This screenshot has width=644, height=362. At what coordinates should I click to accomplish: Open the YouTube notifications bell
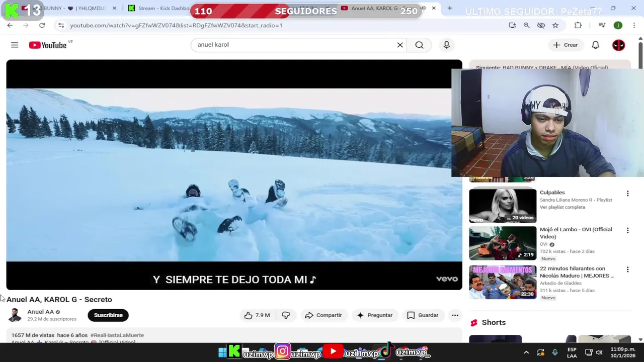(x=595, y=45)
